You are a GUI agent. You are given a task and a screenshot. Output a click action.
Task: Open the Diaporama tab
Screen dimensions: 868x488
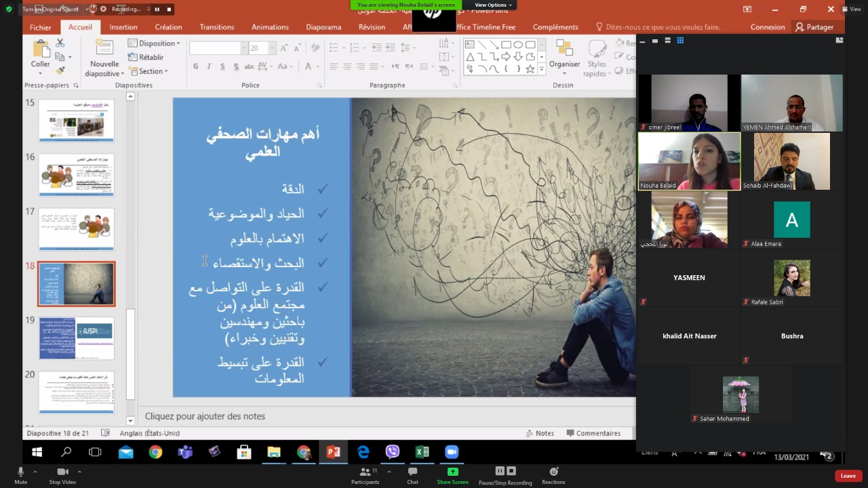[323, 27]
